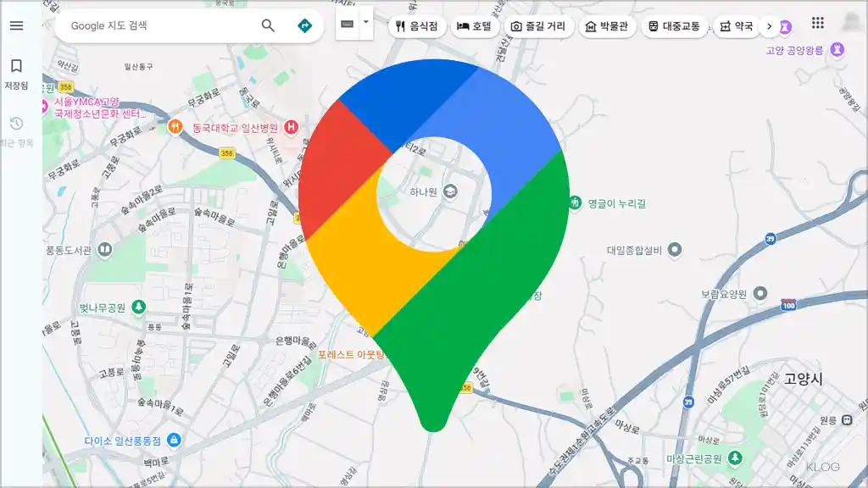The image size is (868, 488).
Task: Filter by 호텔 hotels
Action: (x=475, y=26)
